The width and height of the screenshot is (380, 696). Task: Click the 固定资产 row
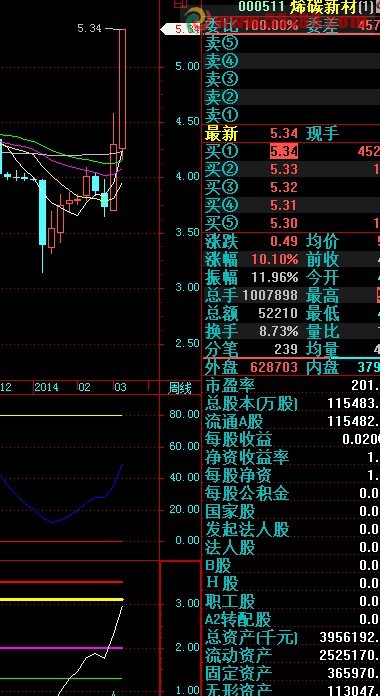pyautogui.click(x=291, y=673)
